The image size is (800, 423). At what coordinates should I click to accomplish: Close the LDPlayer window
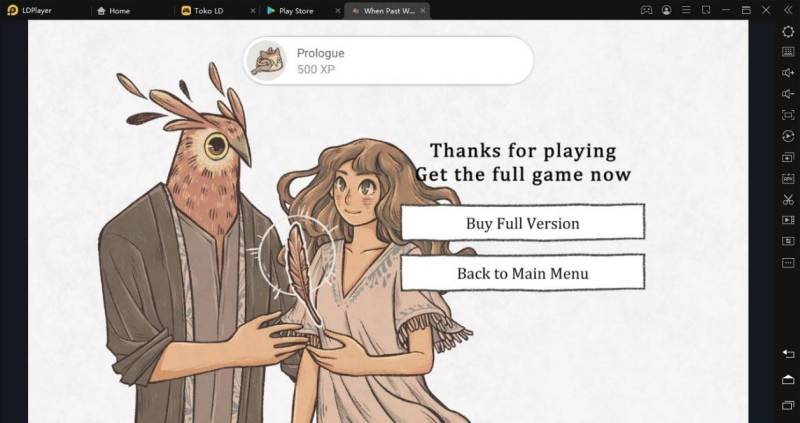(x=766, y=10)
